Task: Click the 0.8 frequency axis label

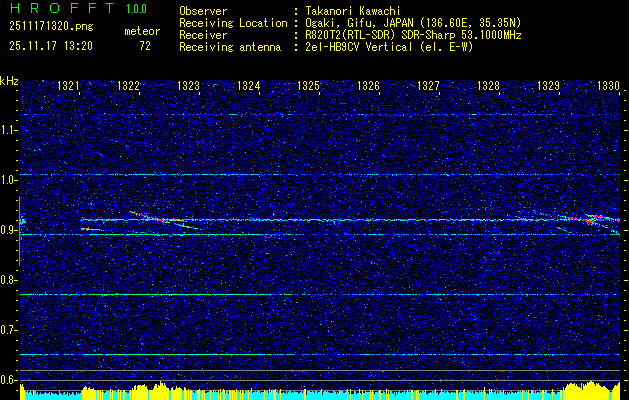Action: pyautogui.click(x=8, y=280)
